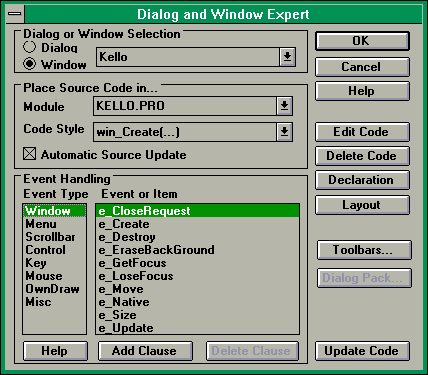Screen dimensions: 428x375
Task: Select Scrollbar in Event Type list
Action: (x=54, y=237)
